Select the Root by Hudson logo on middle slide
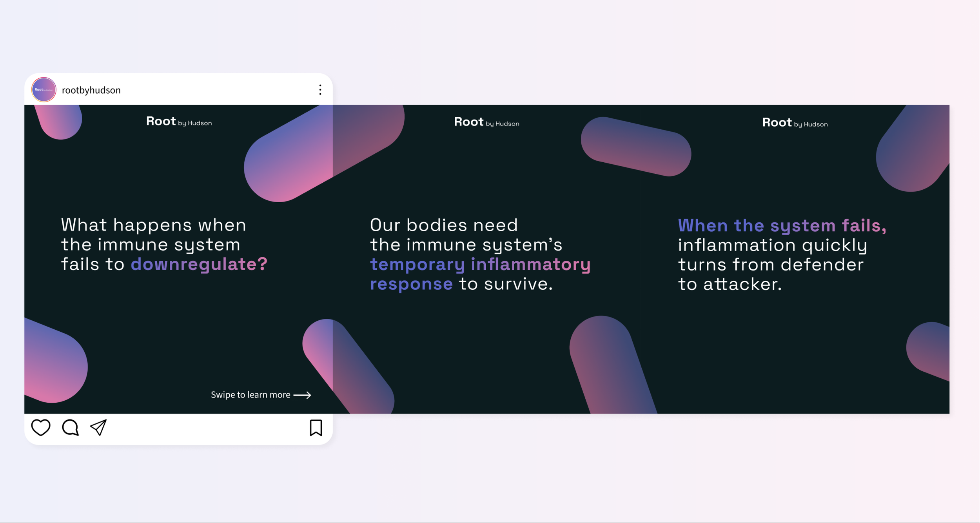The image size is (980, 523). click(x=486, y=122)
